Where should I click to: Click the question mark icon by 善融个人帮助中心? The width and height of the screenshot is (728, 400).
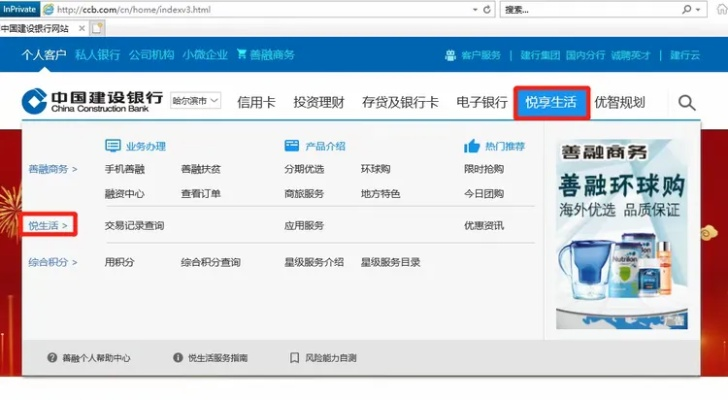pyautogui.click(x=52, y=357)
